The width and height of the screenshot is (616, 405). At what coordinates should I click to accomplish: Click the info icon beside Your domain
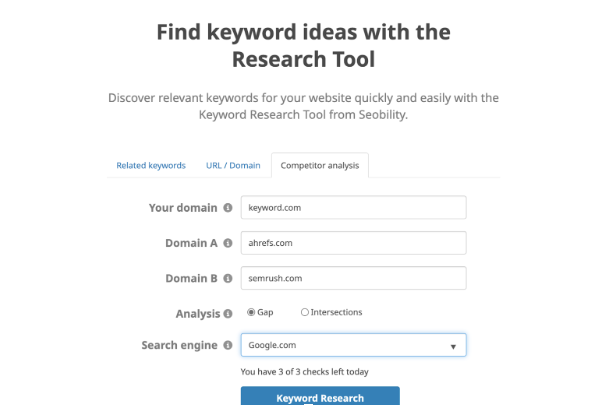228,208
